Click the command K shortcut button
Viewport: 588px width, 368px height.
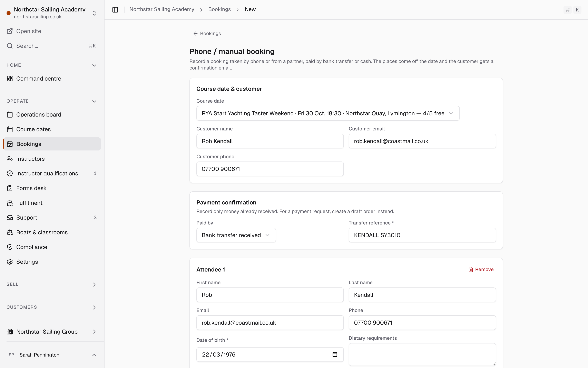click(x=572, y=10)
